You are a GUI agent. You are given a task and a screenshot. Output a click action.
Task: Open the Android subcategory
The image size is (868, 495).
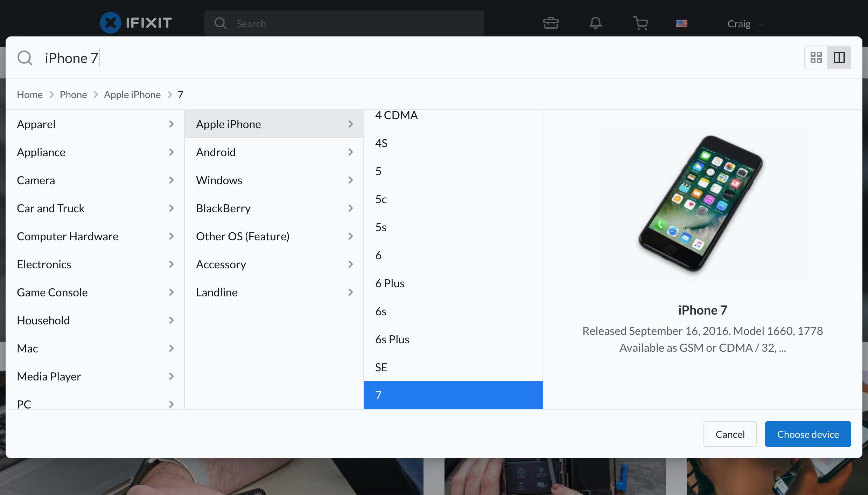click(x=274, y=152)
